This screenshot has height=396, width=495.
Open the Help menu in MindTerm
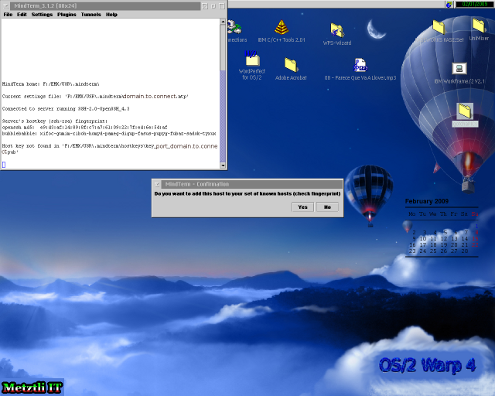[111, 14]
